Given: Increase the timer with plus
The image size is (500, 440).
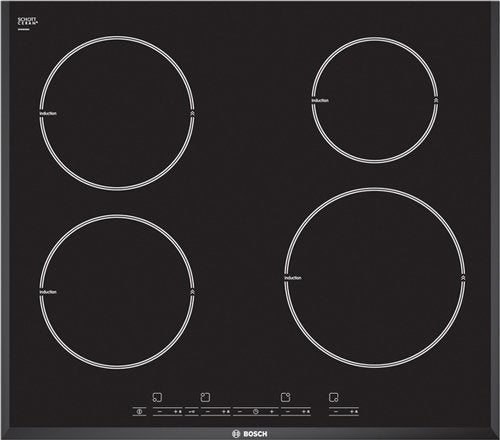Looking at the screenshot, I should click(272, 412).
